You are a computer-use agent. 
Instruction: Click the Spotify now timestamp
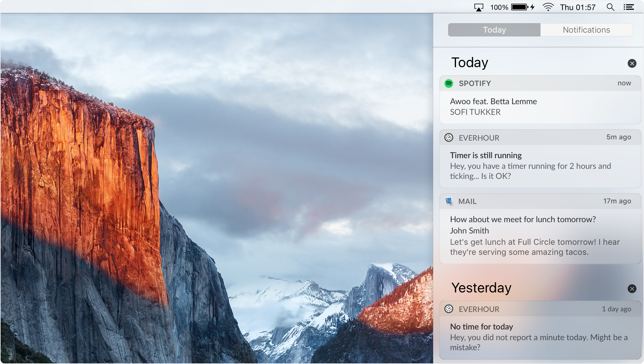tap(624, 83)
